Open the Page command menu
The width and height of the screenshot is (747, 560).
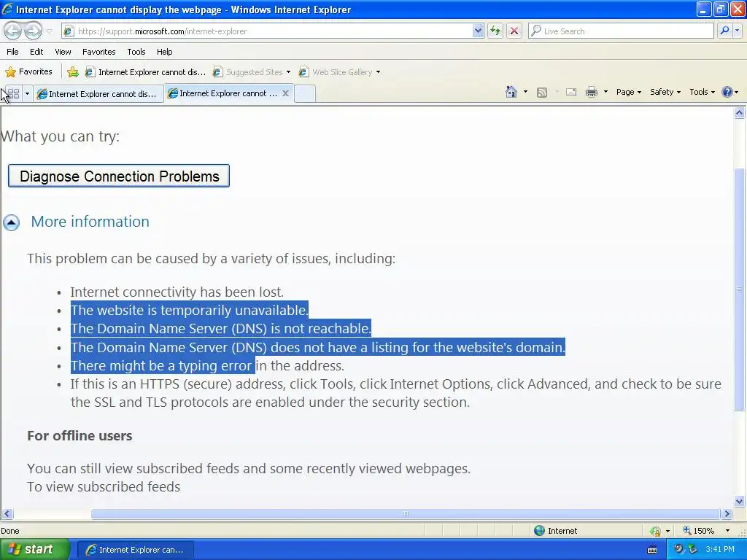629,92
